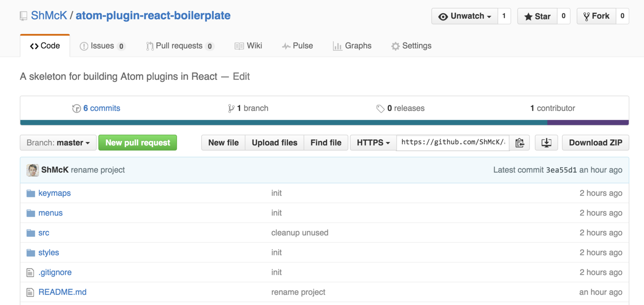Click the '2 hours ago' time in the styles row
The image size is (644, 305).
[601, 253]
